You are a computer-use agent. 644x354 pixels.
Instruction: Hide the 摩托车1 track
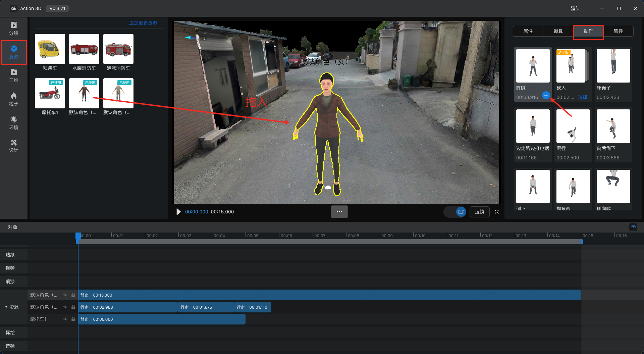click(x=65, y=319)
